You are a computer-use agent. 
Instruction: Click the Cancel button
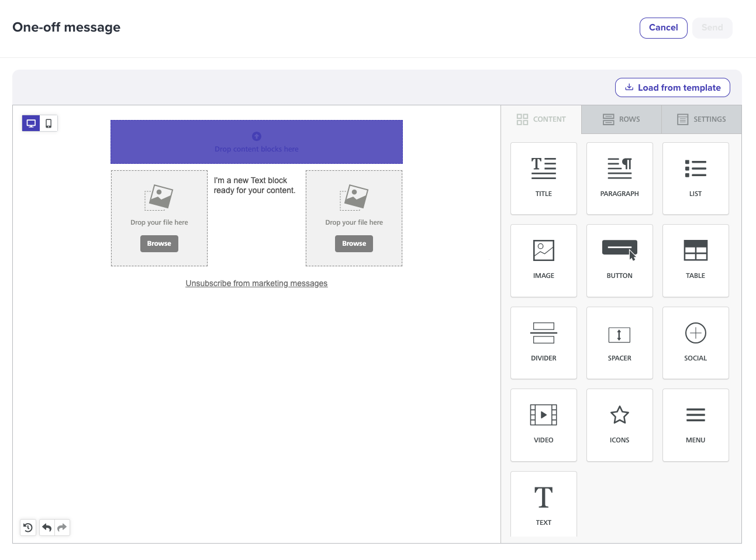pyautogui.click(x=664, y=28)
